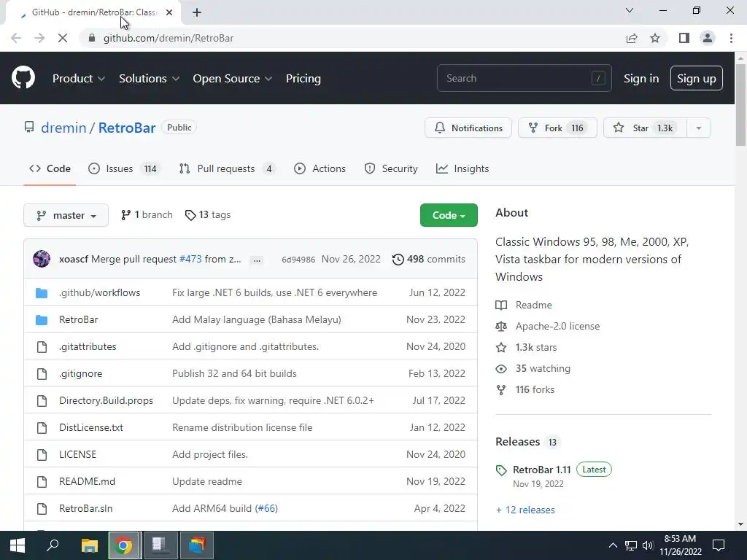Click the 1.3k stars link in About

tap(536, 347)
